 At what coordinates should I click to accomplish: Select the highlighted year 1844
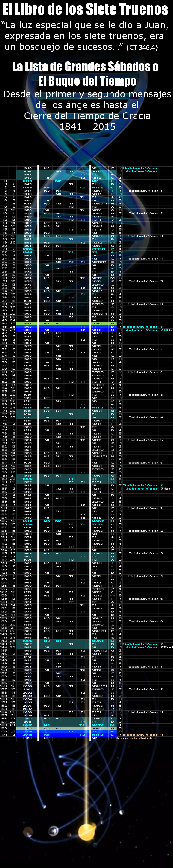[x=27, y=181]
